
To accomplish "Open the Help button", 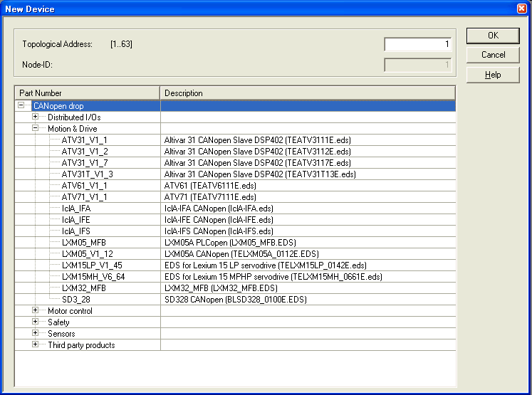I will (x=493, y=75).
